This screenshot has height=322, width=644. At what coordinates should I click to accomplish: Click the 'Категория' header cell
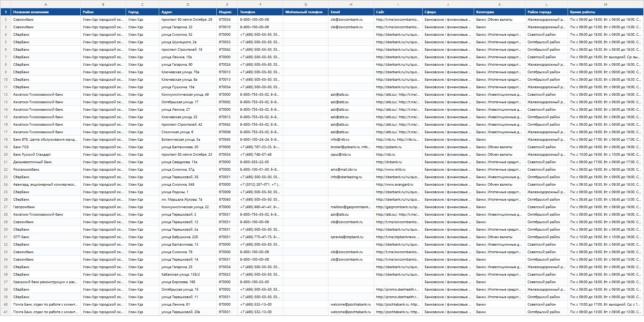[499, 12]
